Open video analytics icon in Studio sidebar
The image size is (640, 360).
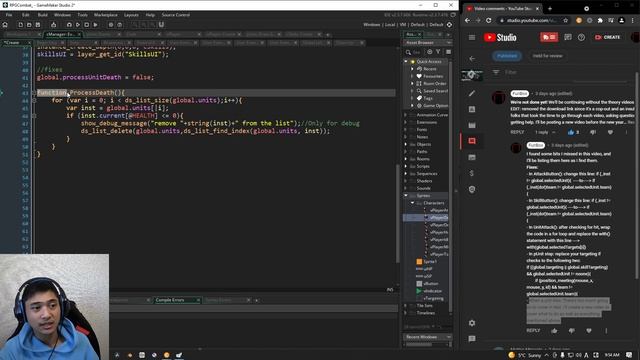pyautogui.click(x=472, y=109)
